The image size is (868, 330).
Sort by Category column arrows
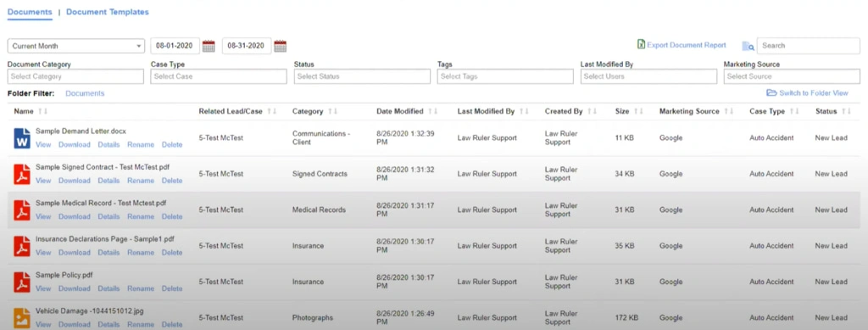tap(332, 111)
